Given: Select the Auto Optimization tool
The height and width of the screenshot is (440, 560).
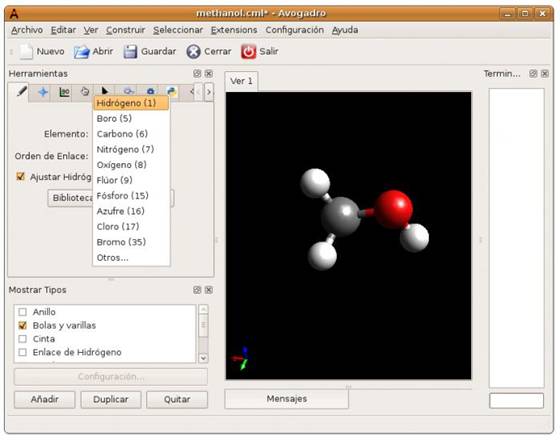Looking at the screenshot, I should pos(150,91).
